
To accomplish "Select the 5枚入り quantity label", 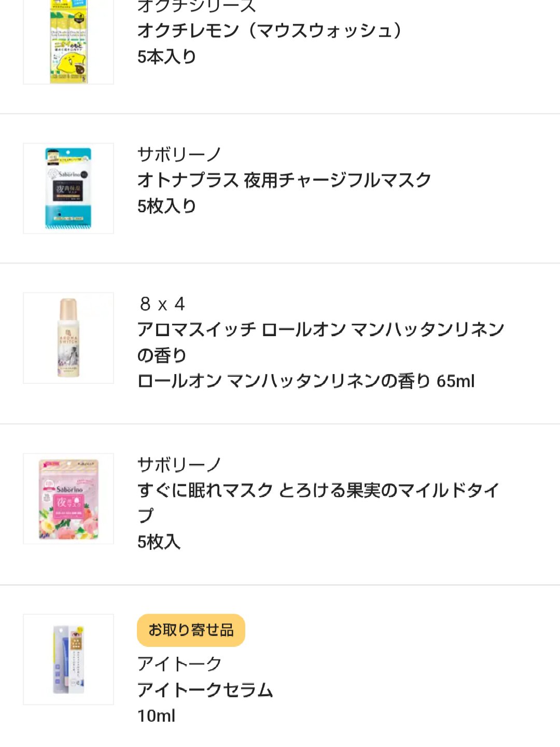I will tap(166, 206).
